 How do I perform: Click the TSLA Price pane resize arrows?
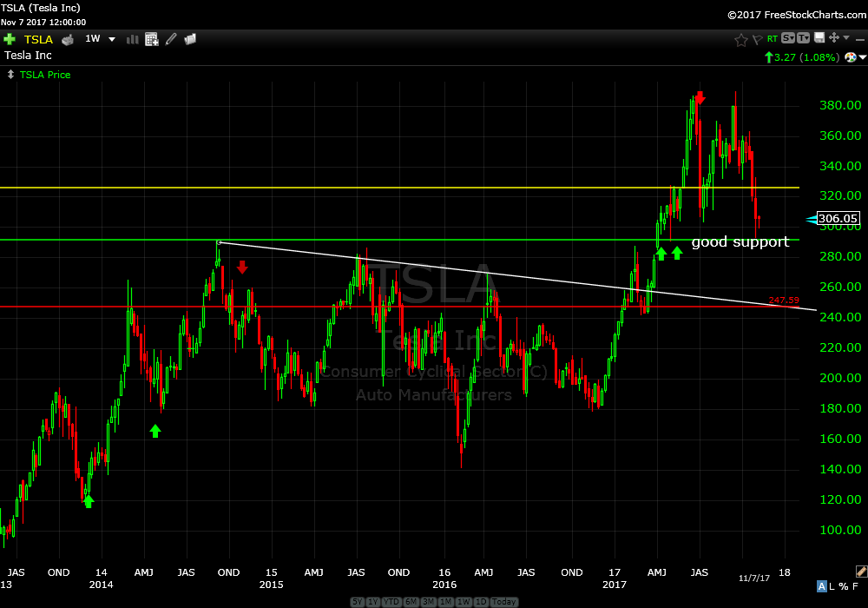tap(10, 75)
